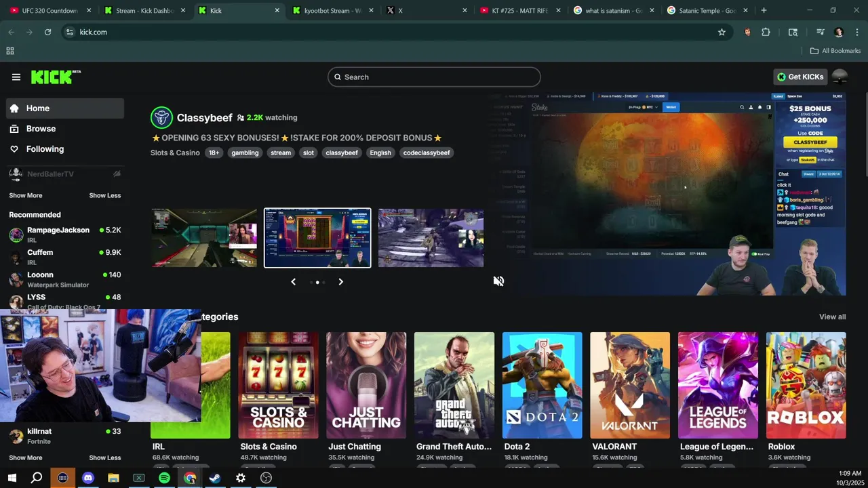This screenshot has width=868, height=488.
Task: Open a new browser tab
Action: pyautogui.click(x=764, y=11)
